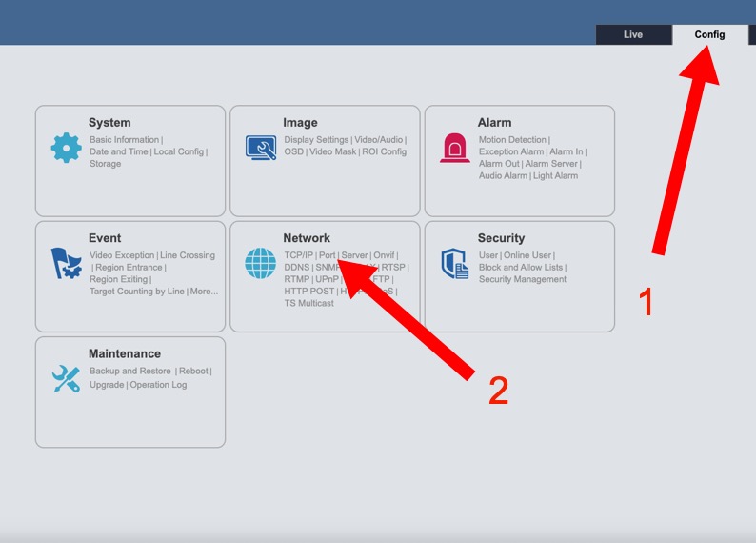Click the Event flag icon
Screen dimensions: 756x543
(66, 263)
